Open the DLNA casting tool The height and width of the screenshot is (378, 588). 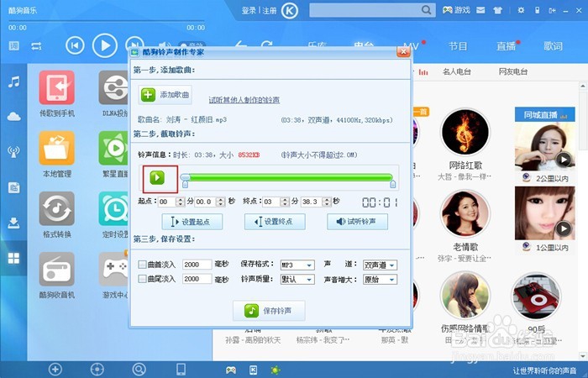click(x=113, y=94)
